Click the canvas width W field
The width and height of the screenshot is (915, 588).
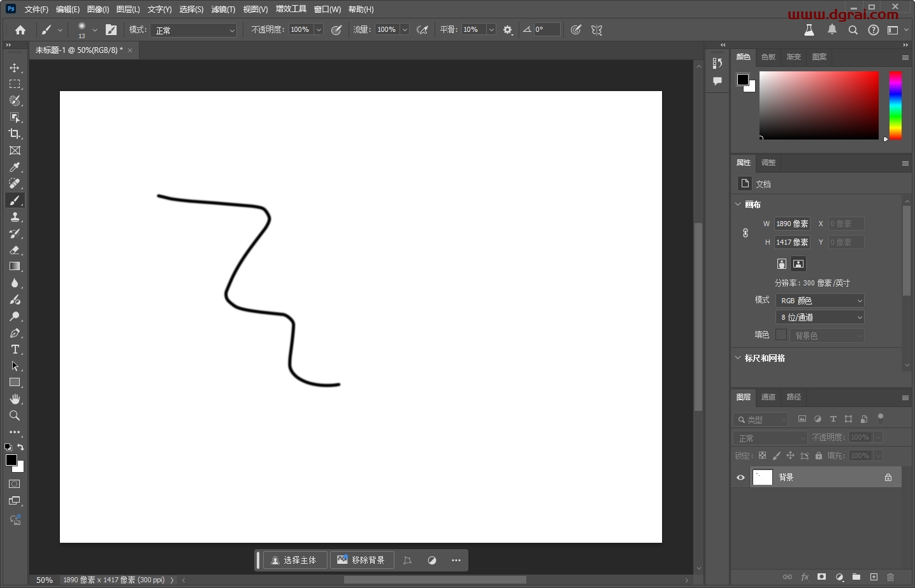pyautogui.click(x=792, y=224)
